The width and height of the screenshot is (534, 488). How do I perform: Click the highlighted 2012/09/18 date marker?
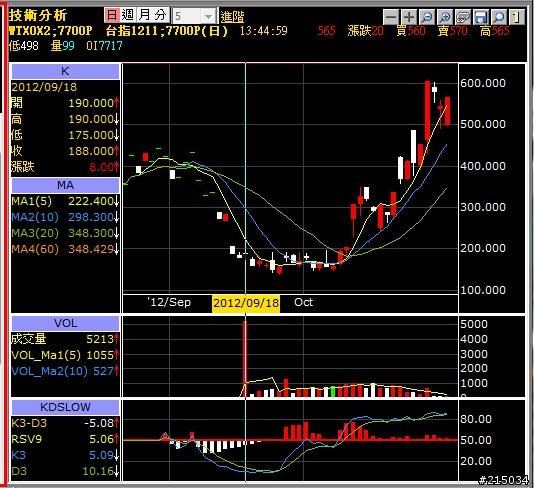246,303
